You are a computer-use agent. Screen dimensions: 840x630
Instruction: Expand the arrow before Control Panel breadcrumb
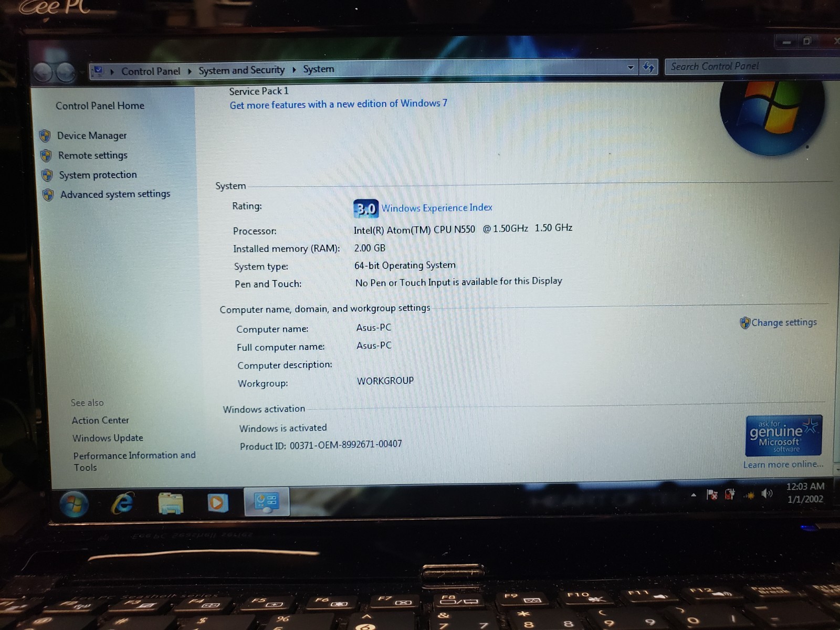pos(112,71)
